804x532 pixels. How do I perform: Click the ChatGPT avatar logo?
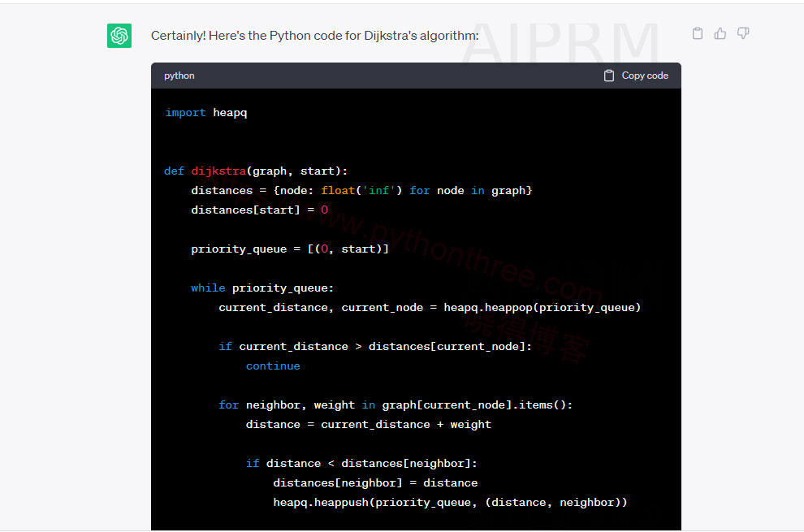(x=119, y=36)
